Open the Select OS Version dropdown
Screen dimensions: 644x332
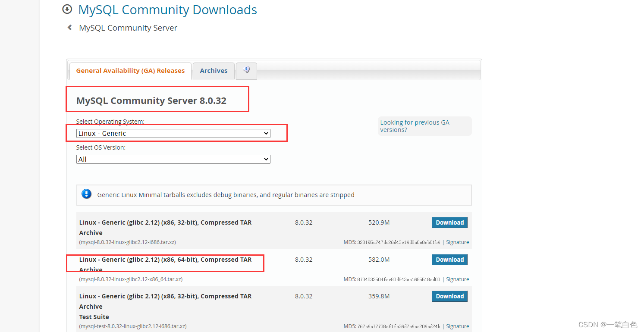click(173, 159)
